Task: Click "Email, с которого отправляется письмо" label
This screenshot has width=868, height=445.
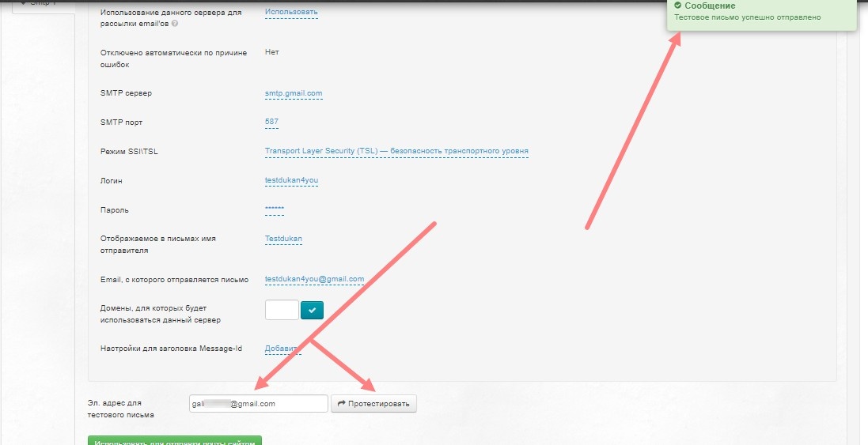Action: tap(174, 280)
